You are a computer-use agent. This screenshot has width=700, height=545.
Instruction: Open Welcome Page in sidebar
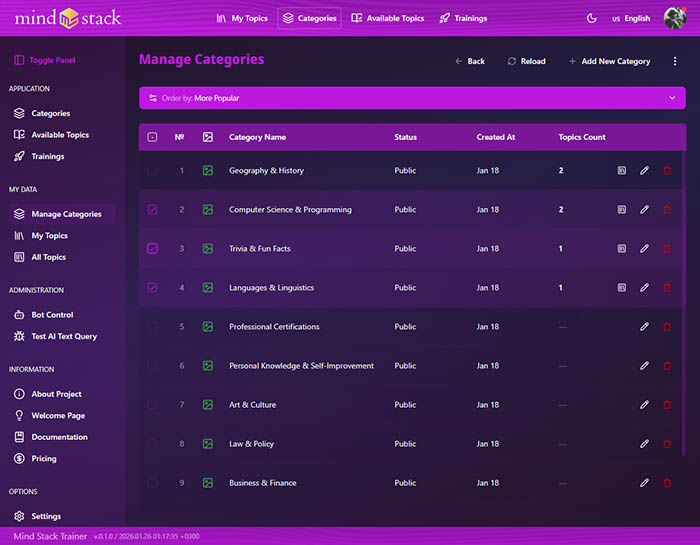point(49,416)
